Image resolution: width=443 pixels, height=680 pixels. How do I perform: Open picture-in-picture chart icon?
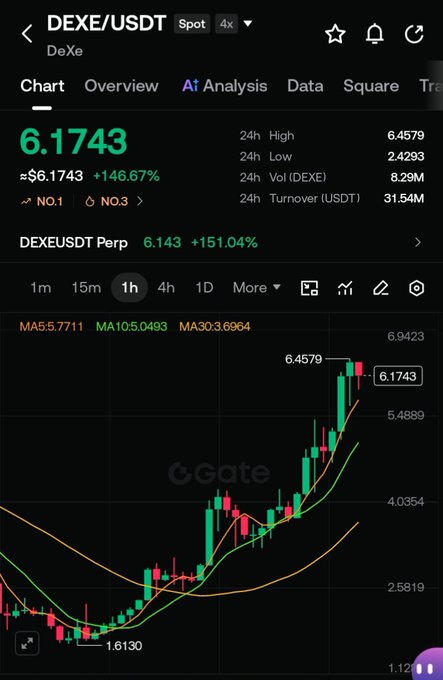(309, 288)
